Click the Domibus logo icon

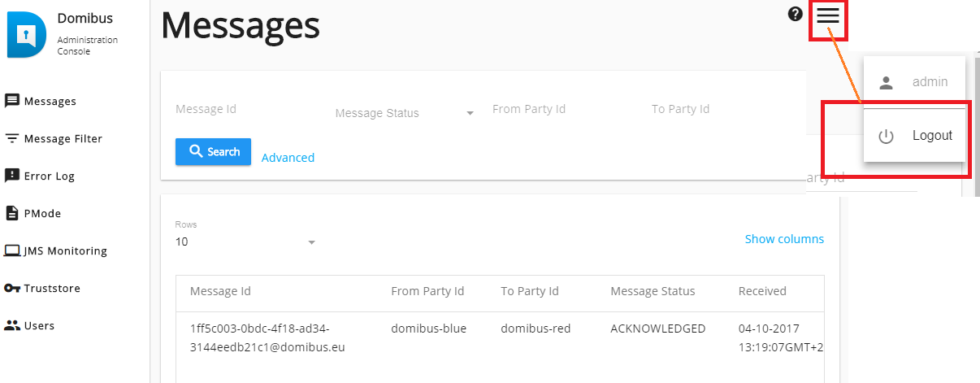[27, 34]
